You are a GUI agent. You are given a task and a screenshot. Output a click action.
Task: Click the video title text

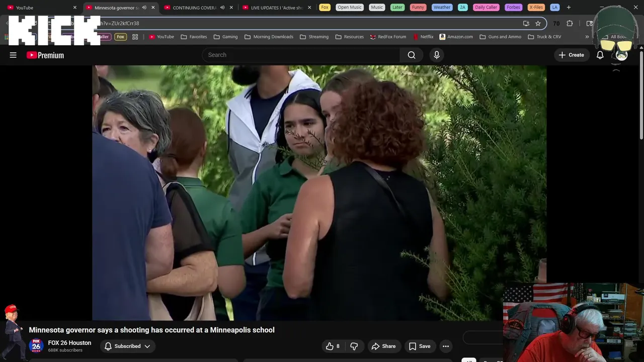[x=151, y=330]
